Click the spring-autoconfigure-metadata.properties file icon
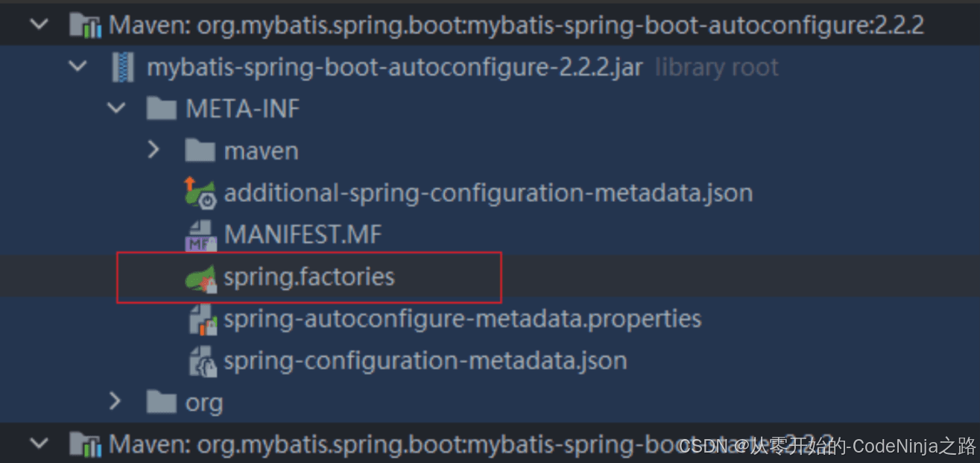Viewport: 980px width, 463px height. 200,320
